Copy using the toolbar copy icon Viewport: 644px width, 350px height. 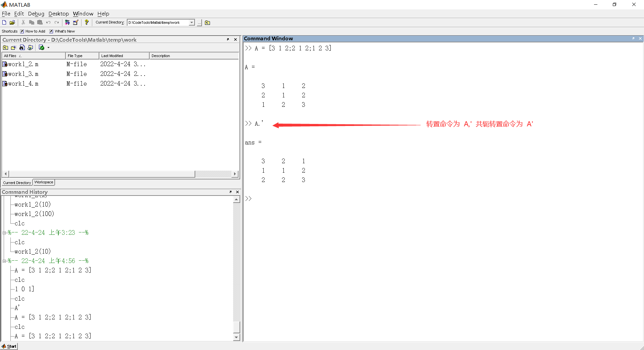[x=32, y=23]
